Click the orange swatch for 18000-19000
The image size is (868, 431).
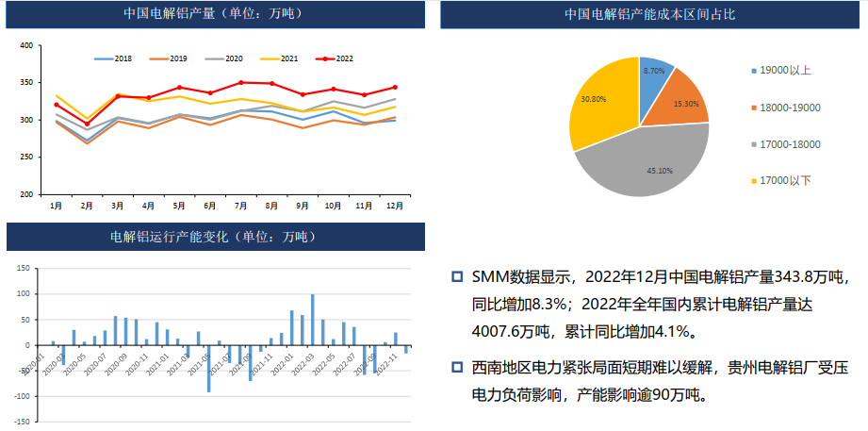(753, 108)
